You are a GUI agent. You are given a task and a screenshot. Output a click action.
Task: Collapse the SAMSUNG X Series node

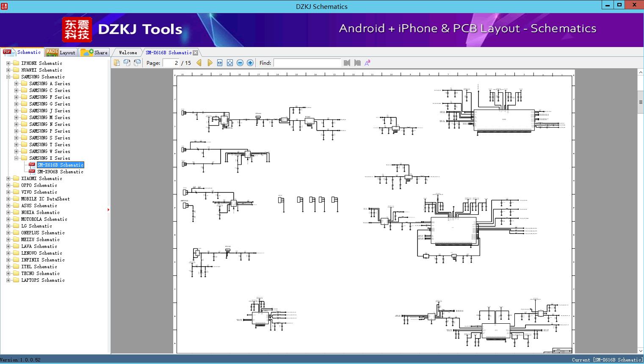click(16, 158)
